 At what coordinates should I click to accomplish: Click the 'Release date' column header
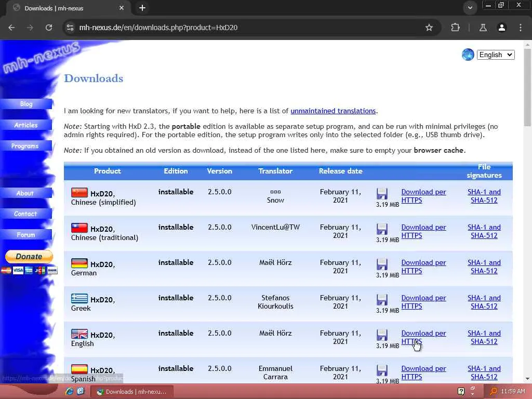point(340,171)
